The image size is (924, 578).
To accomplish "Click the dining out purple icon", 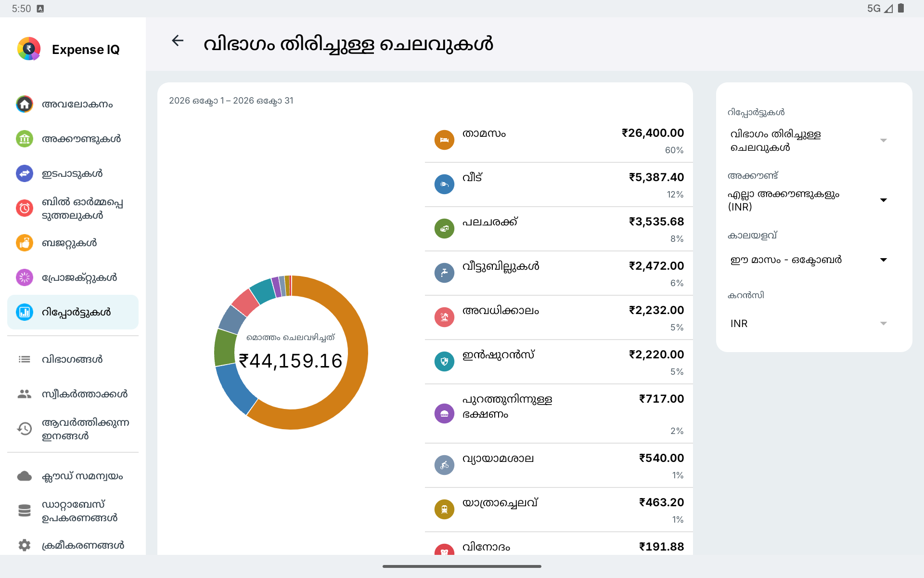I will [x=444, y=414].
